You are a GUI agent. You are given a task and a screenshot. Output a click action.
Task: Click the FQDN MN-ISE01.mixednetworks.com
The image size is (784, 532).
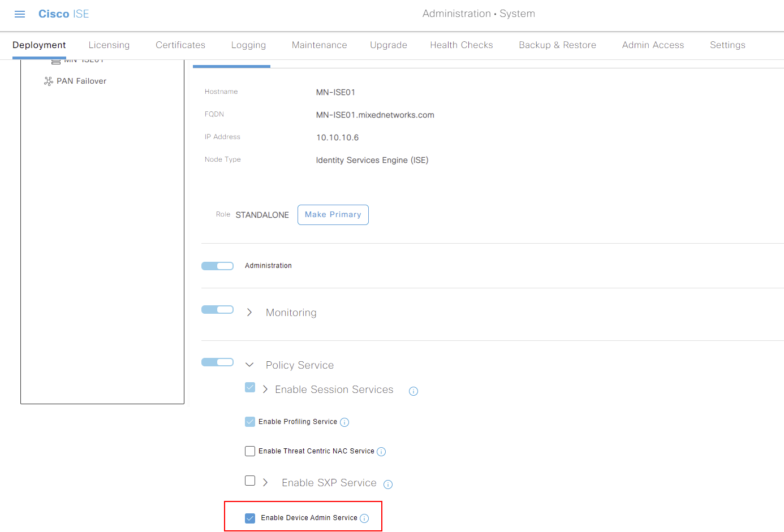click(375, 115)
